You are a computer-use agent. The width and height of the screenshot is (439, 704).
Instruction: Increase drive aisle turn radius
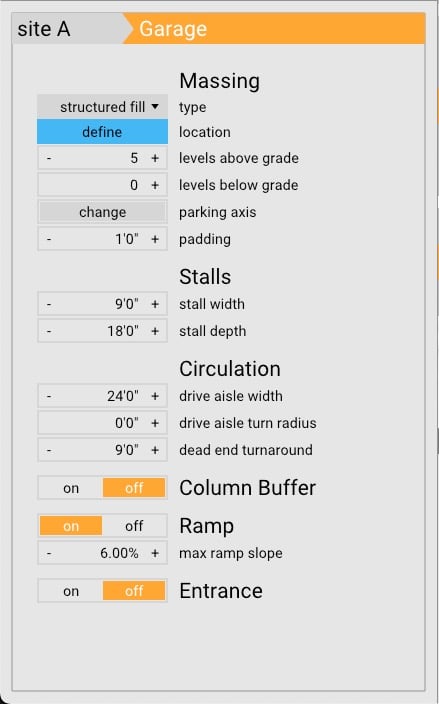pos(155,423)
